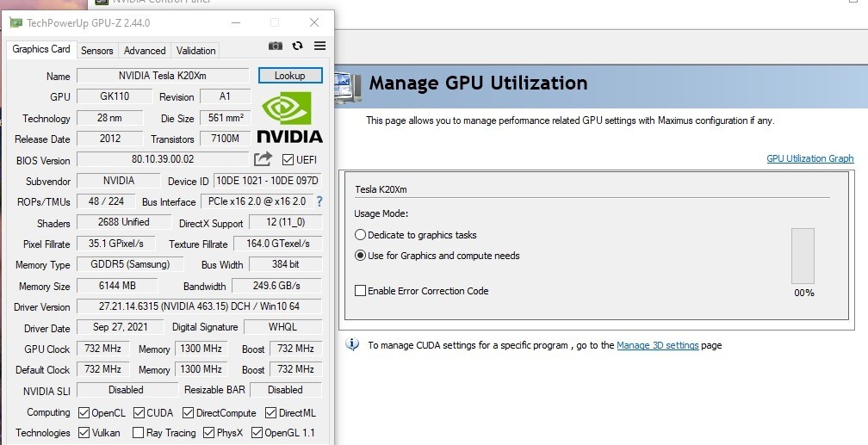868x445 pixels.
Task: Click the Resizable BAR Disabled value
Action: [286, 390]
